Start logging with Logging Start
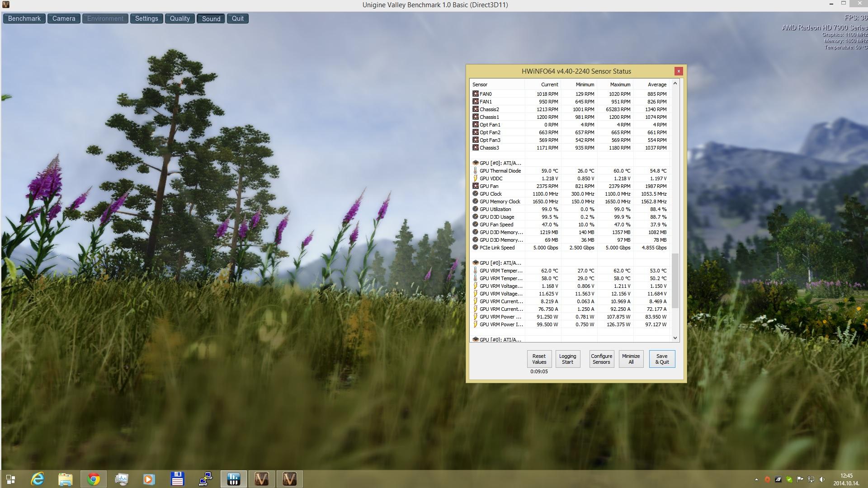Screen dimensions: 868x488 coord(567,359)
